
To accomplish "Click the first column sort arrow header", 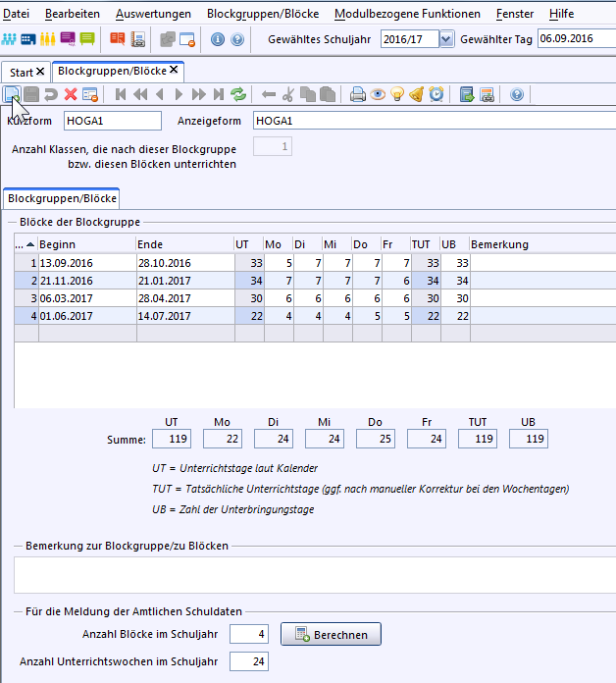I will (x=26, y=244).
